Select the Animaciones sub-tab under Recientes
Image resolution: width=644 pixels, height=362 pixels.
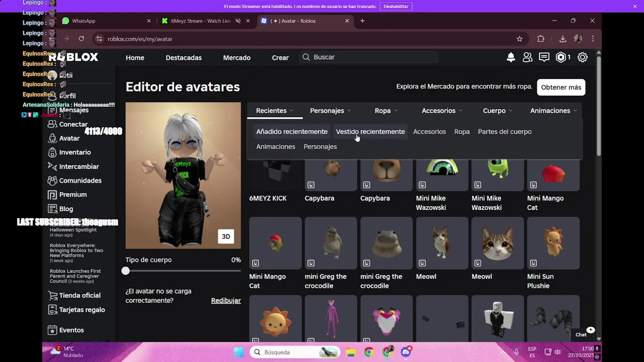point(276,146)
